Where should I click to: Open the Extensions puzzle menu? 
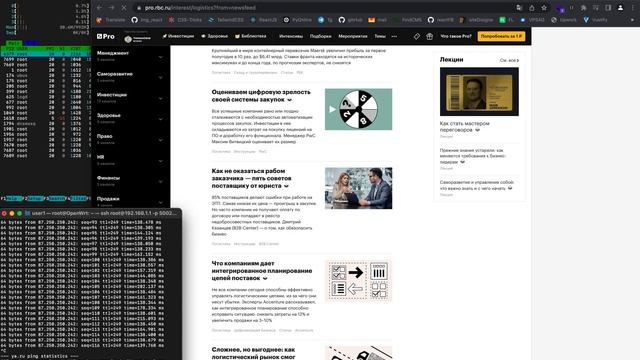point(584,8)
